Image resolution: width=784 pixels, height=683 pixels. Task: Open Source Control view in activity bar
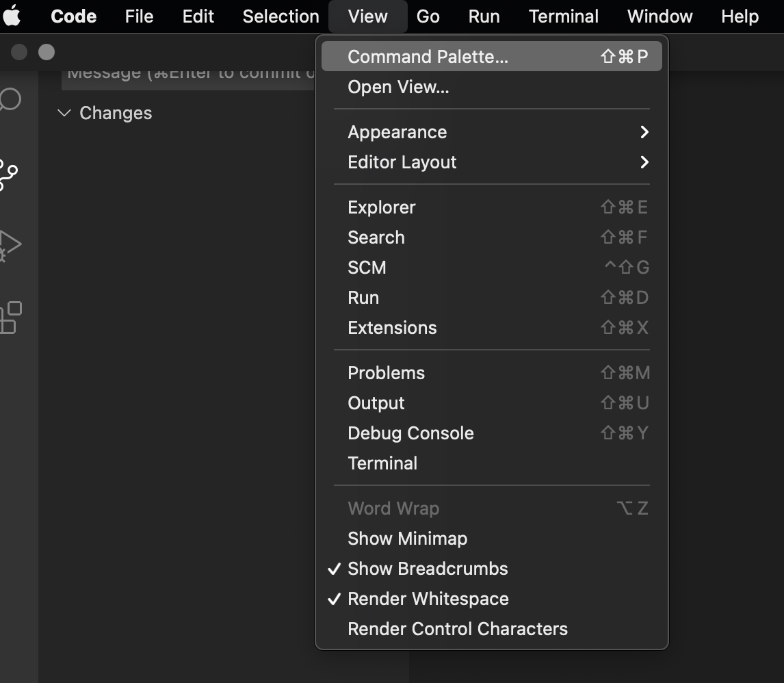(8, 175)
